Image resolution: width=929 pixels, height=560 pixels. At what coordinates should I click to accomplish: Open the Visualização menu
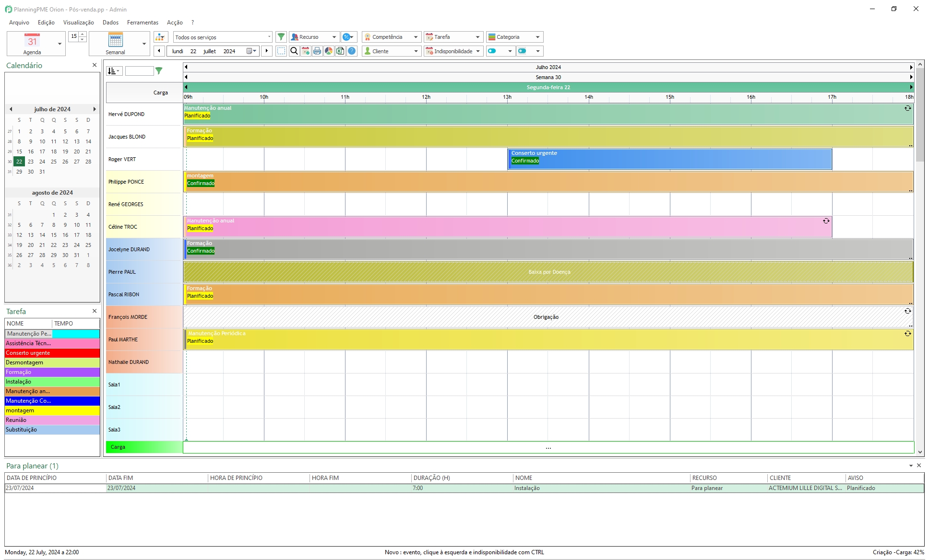pos(79,23)
